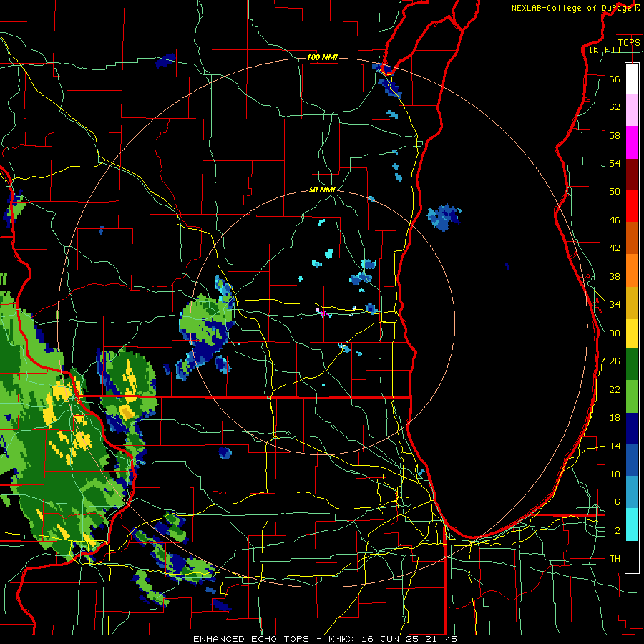Viewport: 644px width, 644px height.
Task: Click the '6' legend value
Action: (x=618, y=502)
